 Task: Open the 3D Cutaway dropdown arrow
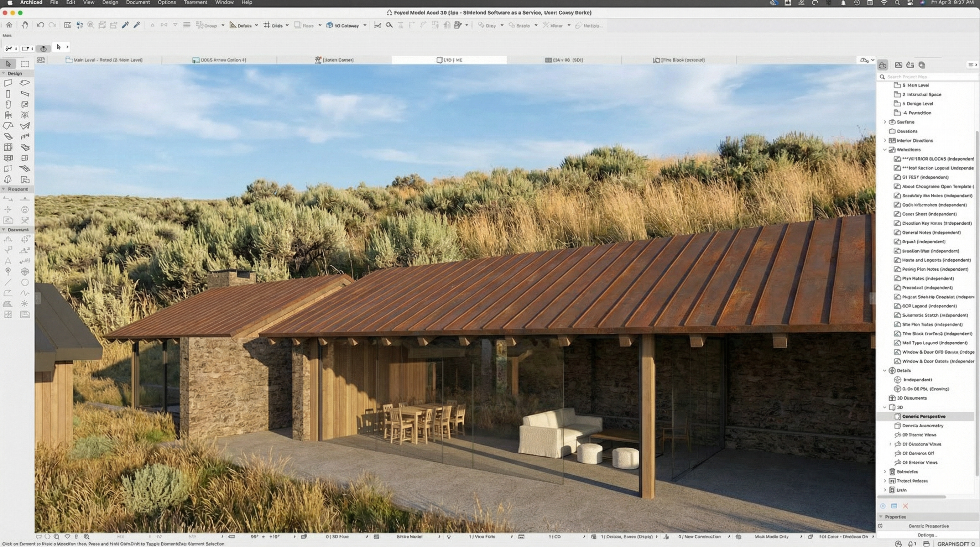pos(365,26)
